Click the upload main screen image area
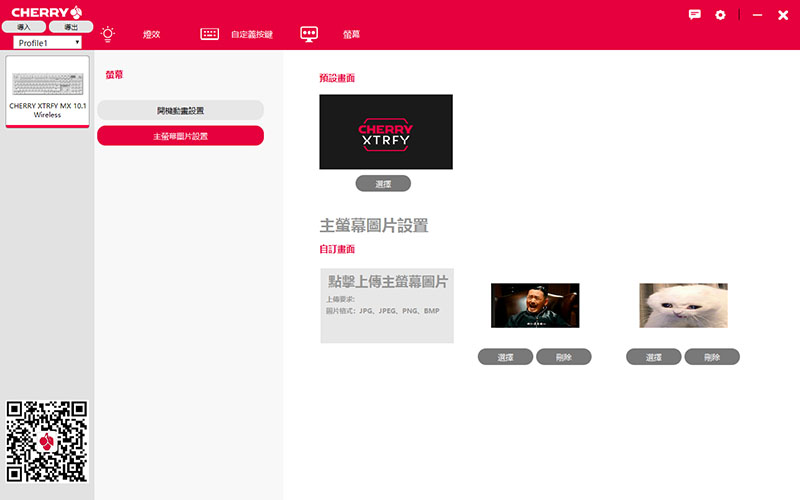The image size is (800, 500). (387, 305)
